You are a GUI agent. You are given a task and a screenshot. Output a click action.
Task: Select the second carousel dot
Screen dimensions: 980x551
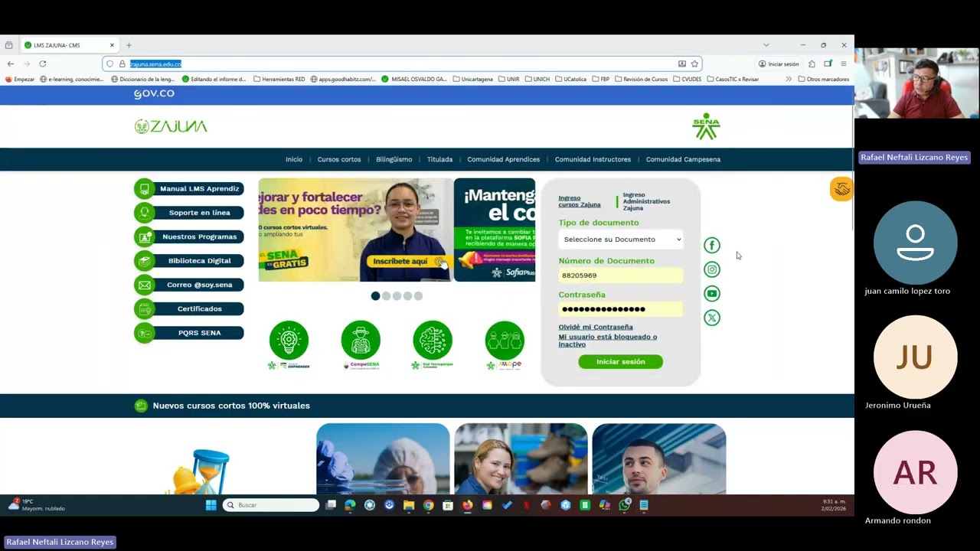point(386,296)
